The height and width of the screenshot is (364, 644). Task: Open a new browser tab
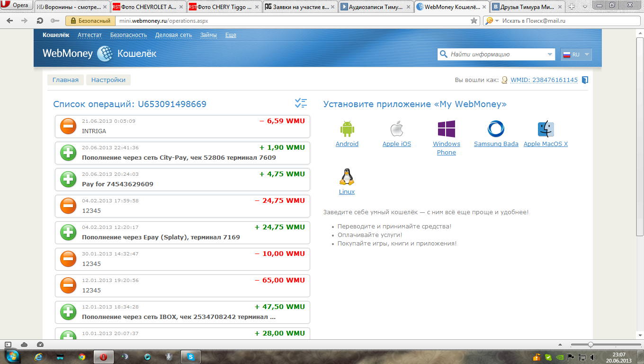[x=572, y=6]
